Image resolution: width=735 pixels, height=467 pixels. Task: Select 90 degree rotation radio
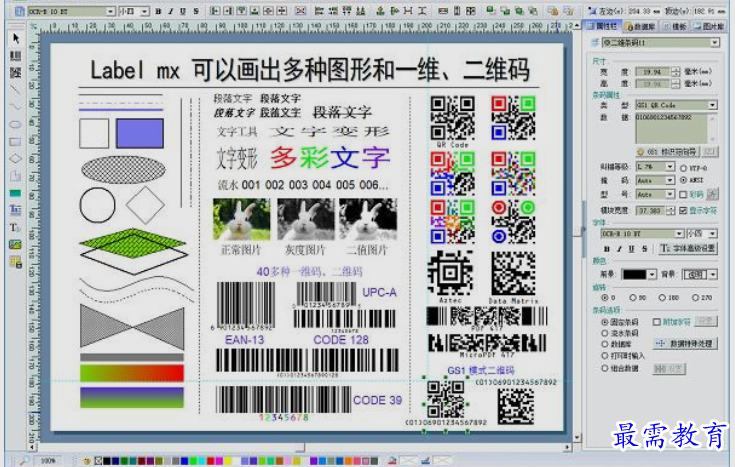point(633,297)
